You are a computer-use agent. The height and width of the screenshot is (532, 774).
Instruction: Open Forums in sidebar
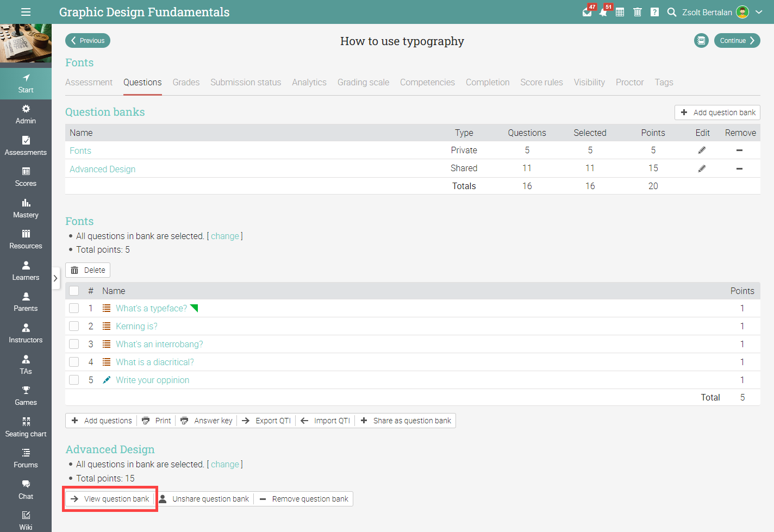26,459
